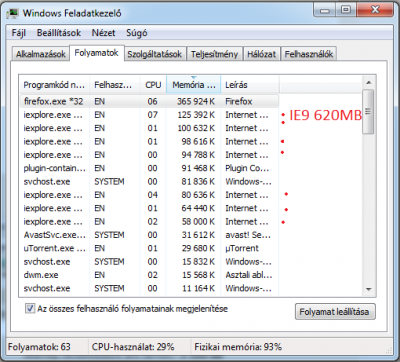Sort by Felhasználó column header
Screen dimensions: 400x362
[x=115, y=85]
